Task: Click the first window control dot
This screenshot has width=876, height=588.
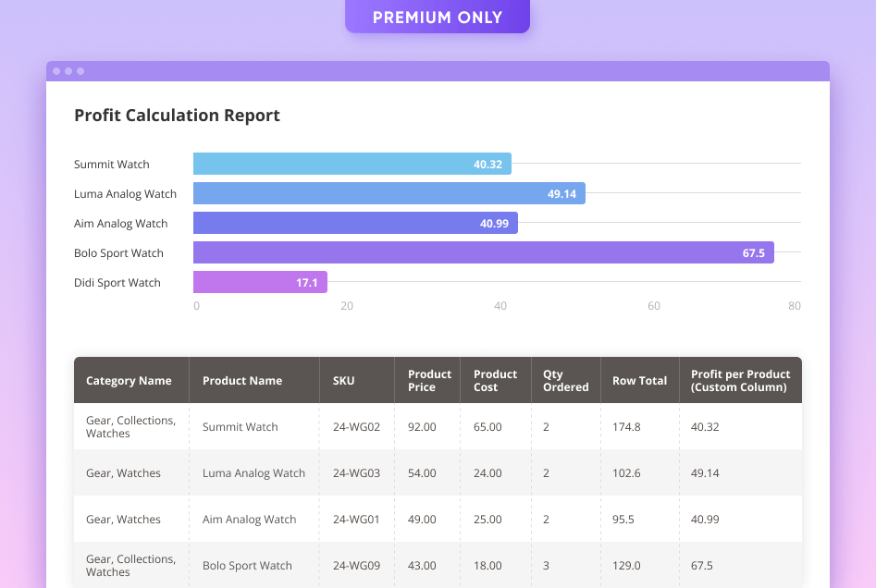Action: coord(56,71)
